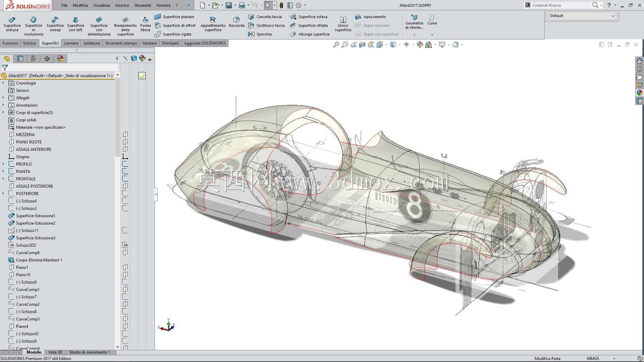Expand the Corpi di superficie(3) folder

point(3,112)
